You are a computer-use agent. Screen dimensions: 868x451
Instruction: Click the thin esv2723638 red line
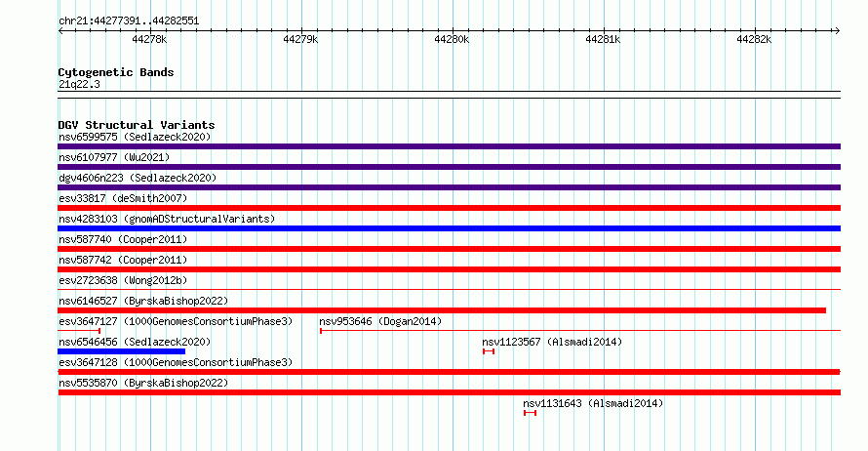tap(449, 289)
